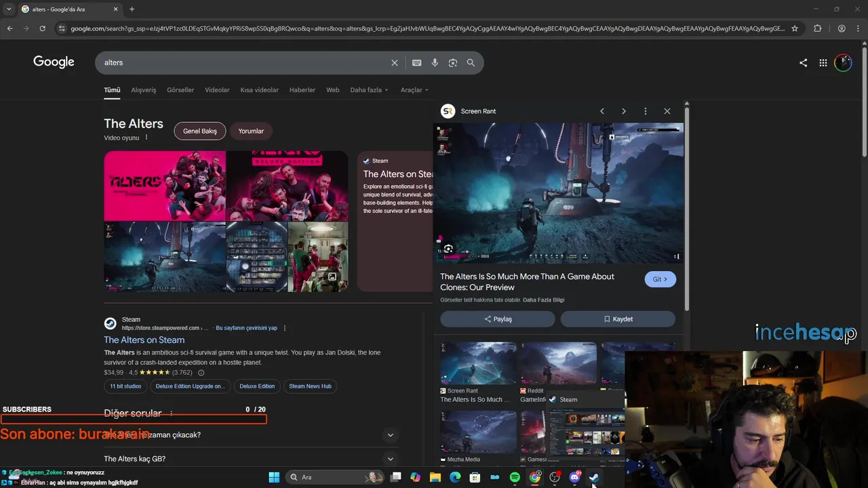Open Steam from the taskbar
868x488 pixels.
[594, 477]
